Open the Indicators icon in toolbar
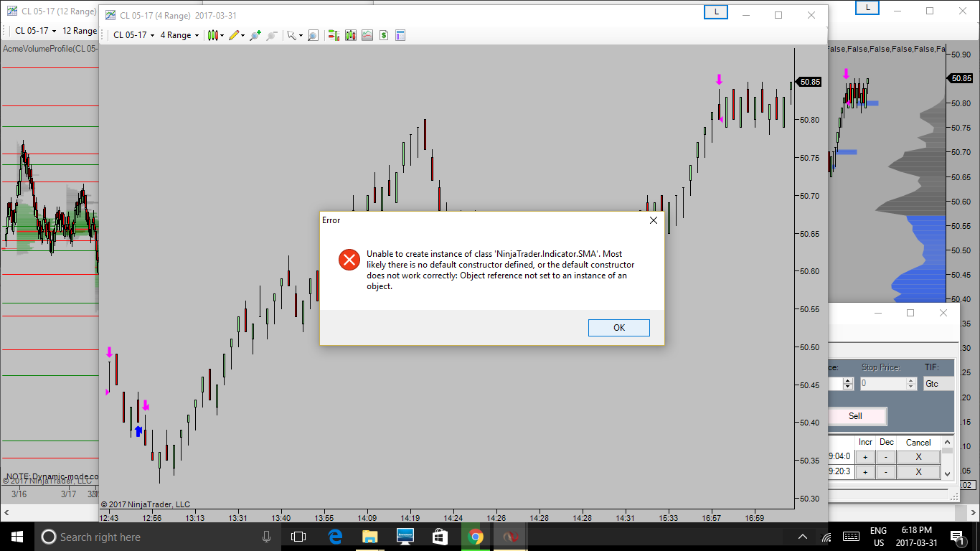The height and width of the screenshot is (551, 980). point(367,35)
